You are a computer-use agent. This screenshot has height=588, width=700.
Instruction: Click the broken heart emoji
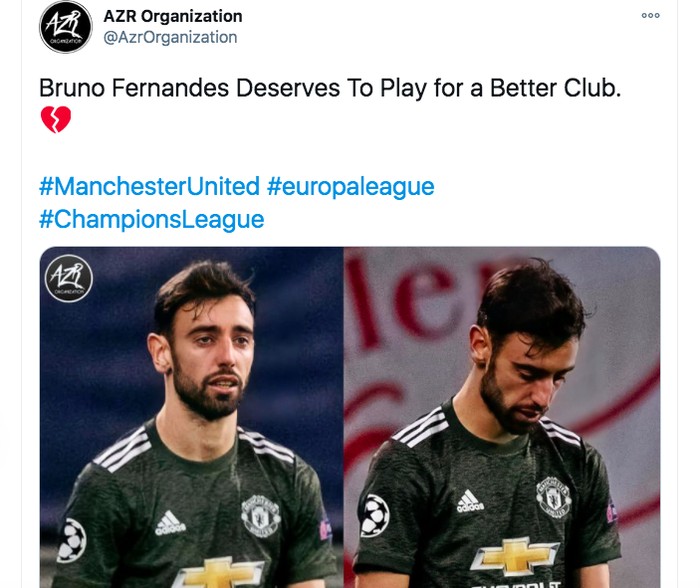(x=56, y=120)
